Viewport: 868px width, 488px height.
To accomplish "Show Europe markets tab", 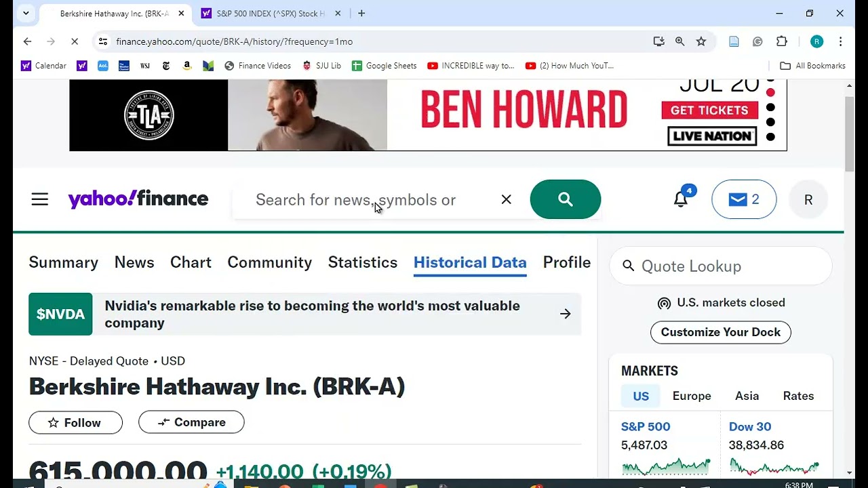I will point(692,396).
